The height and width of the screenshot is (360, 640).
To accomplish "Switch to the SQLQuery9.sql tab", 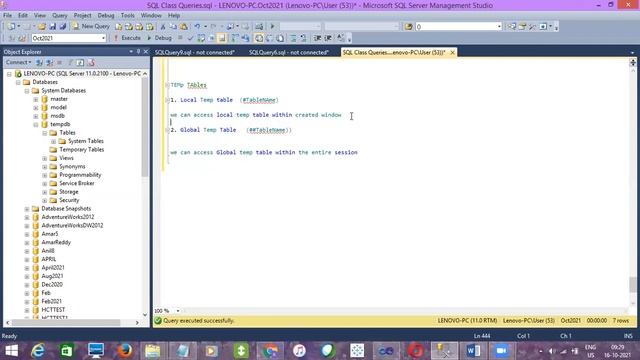I will point(195,52).
